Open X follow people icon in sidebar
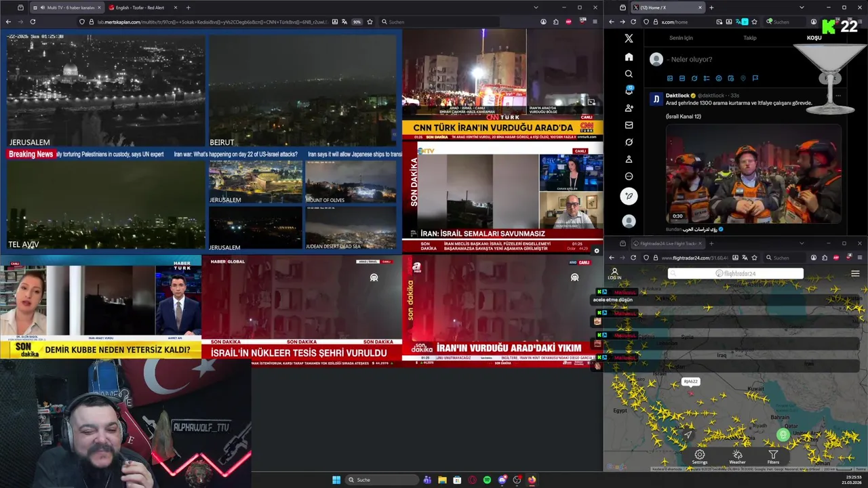Viewport: 868px width, 488px height. (x=629, y=108)
